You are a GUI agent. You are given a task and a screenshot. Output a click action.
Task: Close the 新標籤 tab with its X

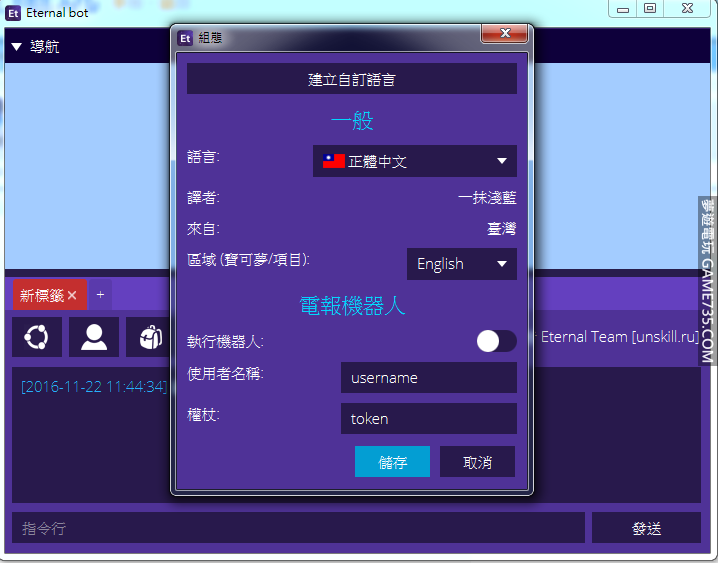72,295
